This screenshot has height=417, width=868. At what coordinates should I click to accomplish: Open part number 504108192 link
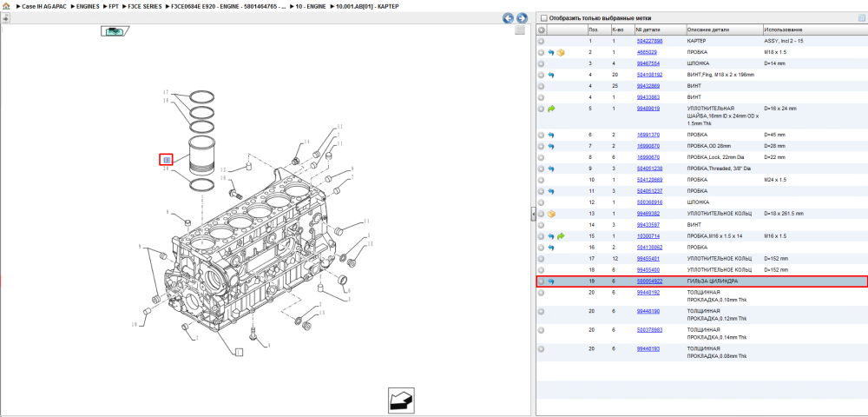649,75
